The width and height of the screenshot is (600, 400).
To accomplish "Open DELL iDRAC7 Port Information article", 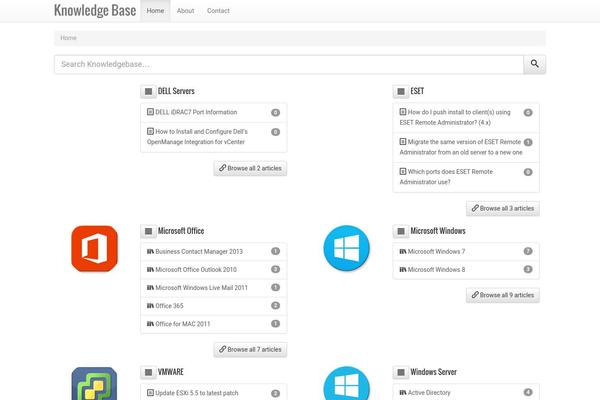I will coord(196,112).
